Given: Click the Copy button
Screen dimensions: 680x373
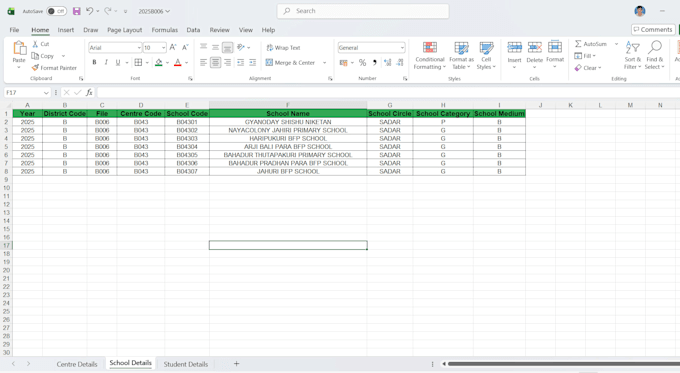Looking at the screenshot, I should point(43,56).
